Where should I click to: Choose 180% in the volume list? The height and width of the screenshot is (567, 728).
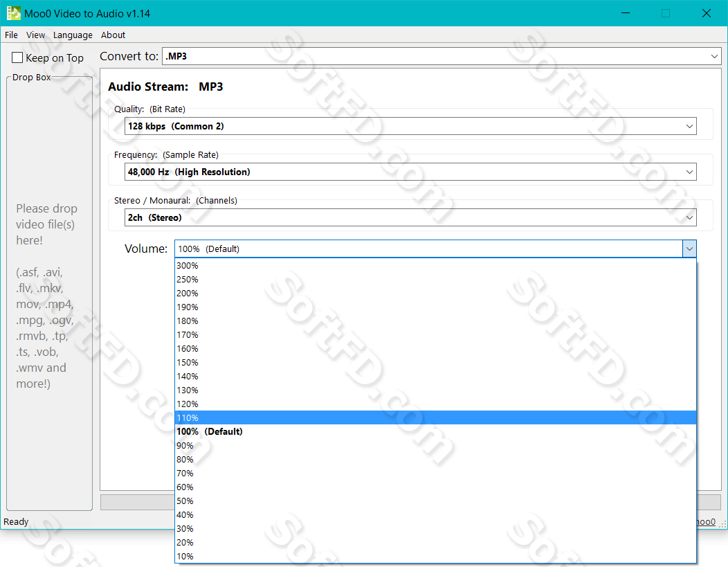point(435,321)
